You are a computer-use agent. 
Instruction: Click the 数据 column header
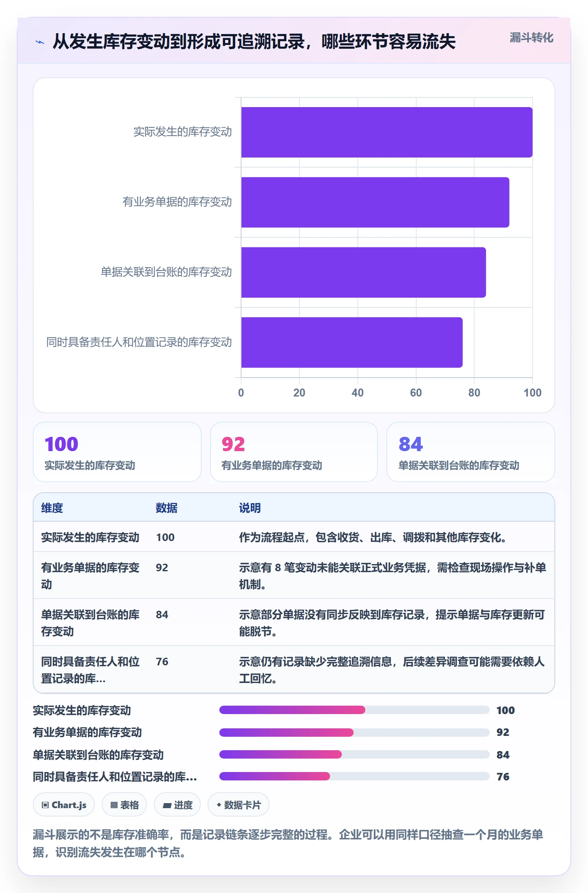pos(166,508)
